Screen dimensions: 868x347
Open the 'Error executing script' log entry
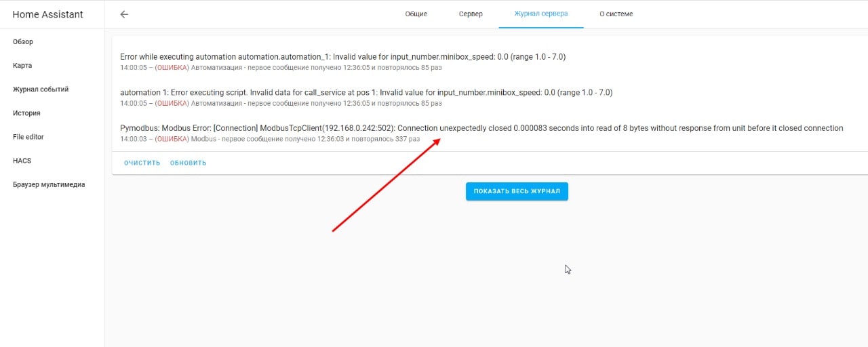tap(366, 92)
